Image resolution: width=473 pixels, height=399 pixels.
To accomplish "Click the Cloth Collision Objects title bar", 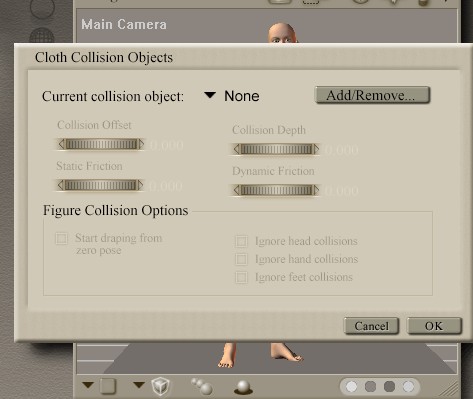I will (243, 57).
